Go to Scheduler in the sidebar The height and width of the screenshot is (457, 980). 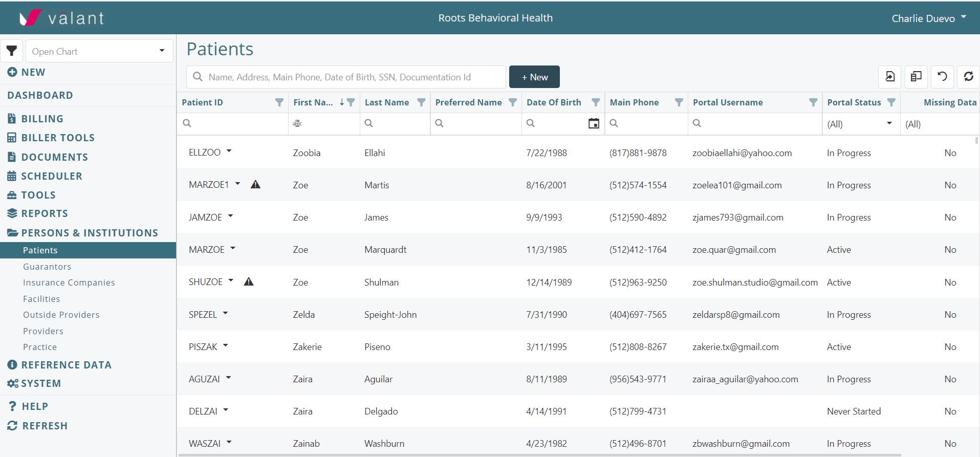point(51,176)
